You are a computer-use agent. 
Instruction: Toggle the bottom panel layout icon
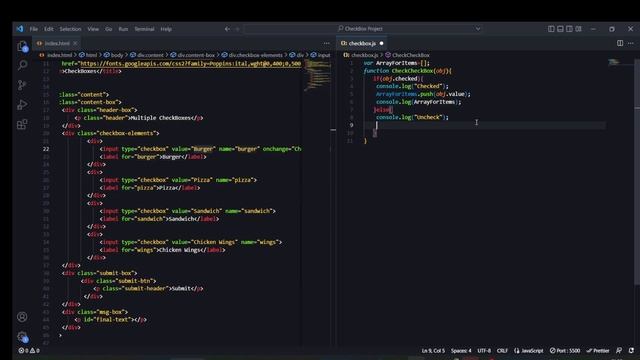pyautogui.click(x=560, y=29)
